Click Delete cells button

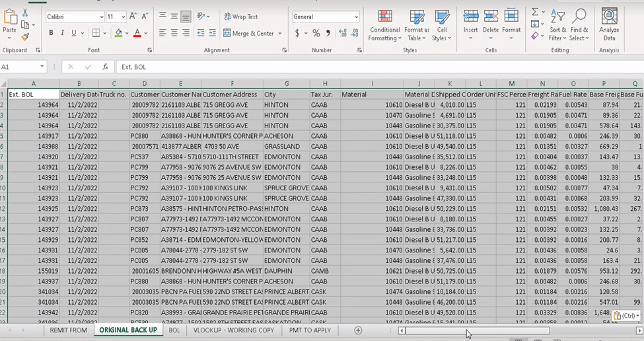[491, 25]
